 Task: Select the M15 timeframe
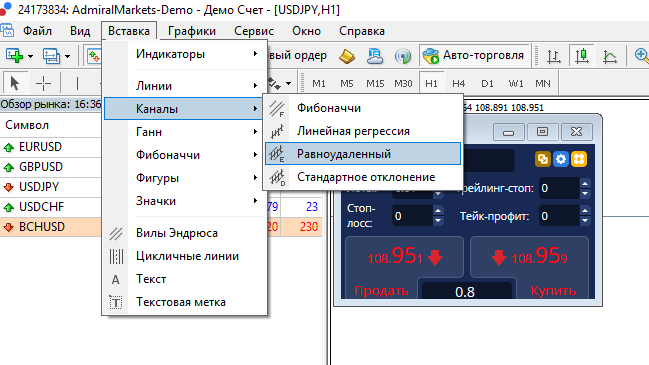point(375,84)
